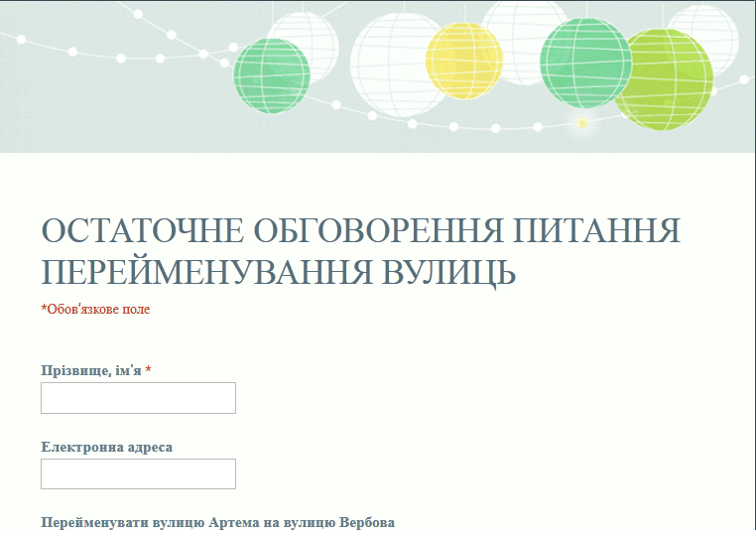Click the lantern header banner image
This screenshot has height=535, width=756.
tap(378, 76)
